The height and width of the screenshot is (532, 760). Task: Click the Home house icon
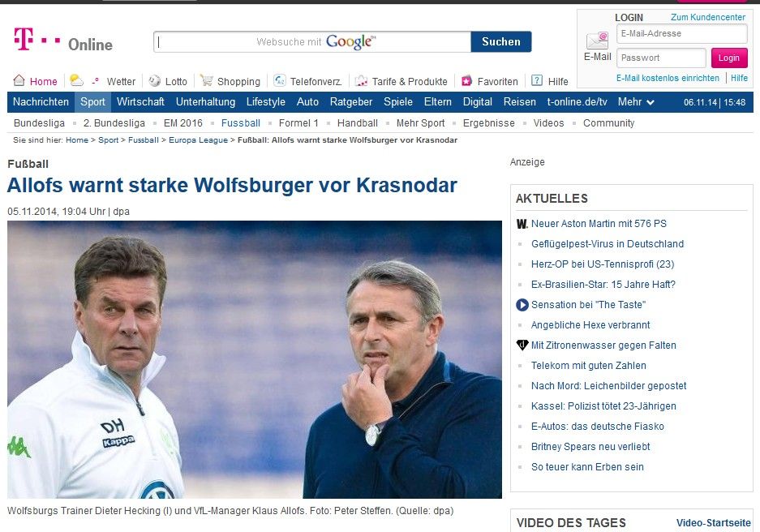(19, 80)
